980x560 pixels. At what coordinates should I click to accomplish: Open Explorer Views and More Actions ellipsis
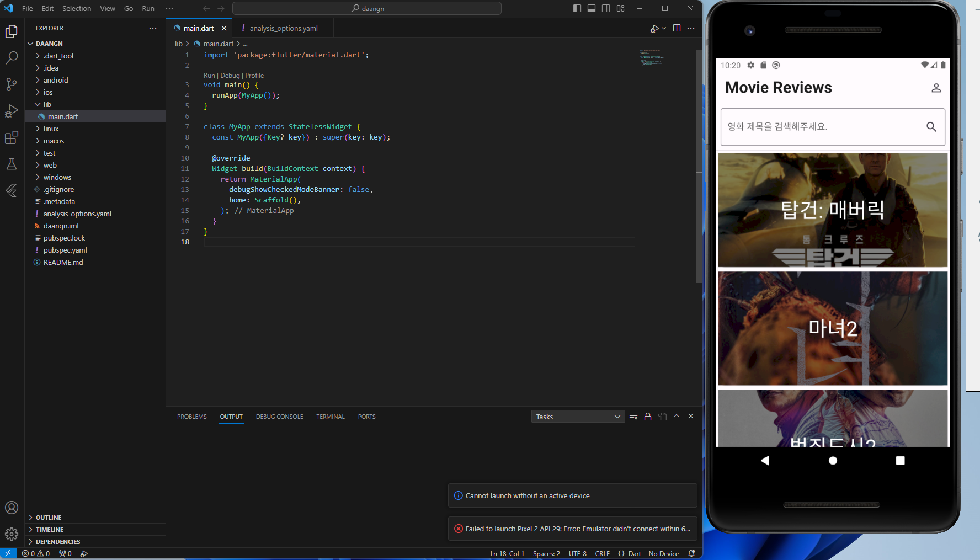(153, 28)
